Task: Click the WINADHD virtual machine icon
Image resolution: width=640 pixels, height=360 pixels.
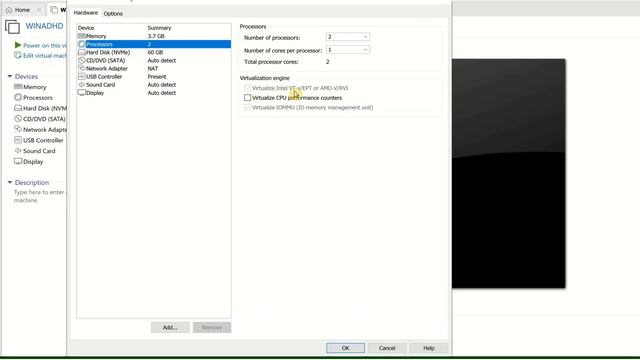Action: pyautogui.click(x=12, y=27)
